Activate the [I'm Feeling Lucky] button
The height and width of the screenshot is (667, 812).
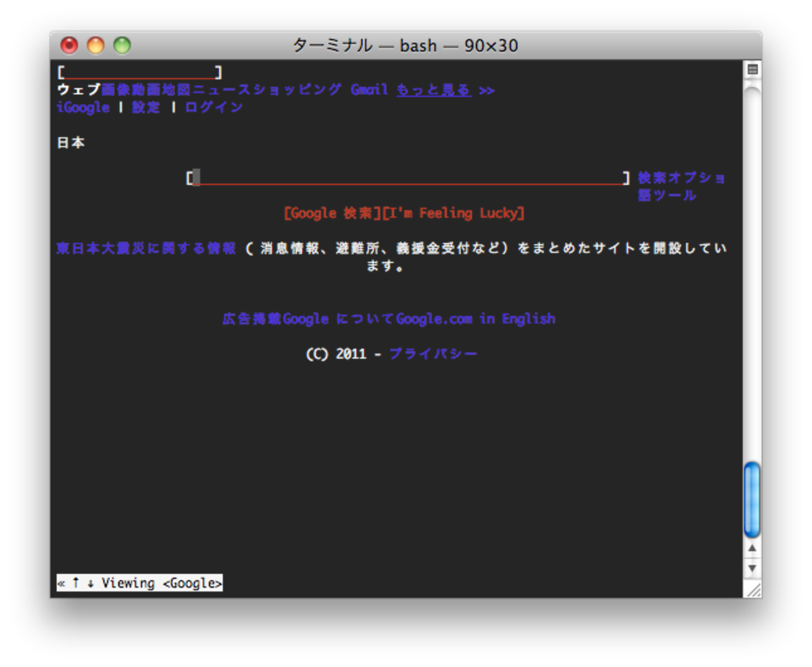point(453,214)
